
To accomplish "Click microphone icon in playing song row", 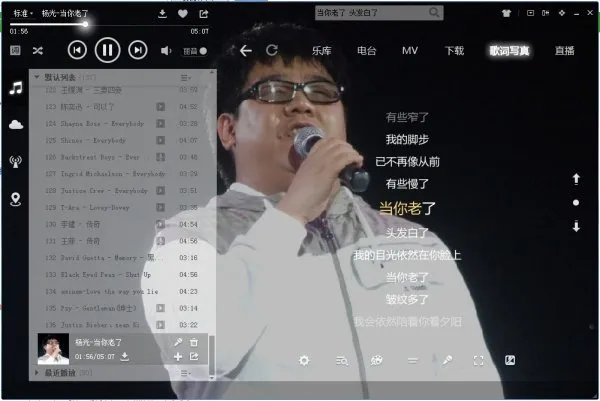I will 178,342.
